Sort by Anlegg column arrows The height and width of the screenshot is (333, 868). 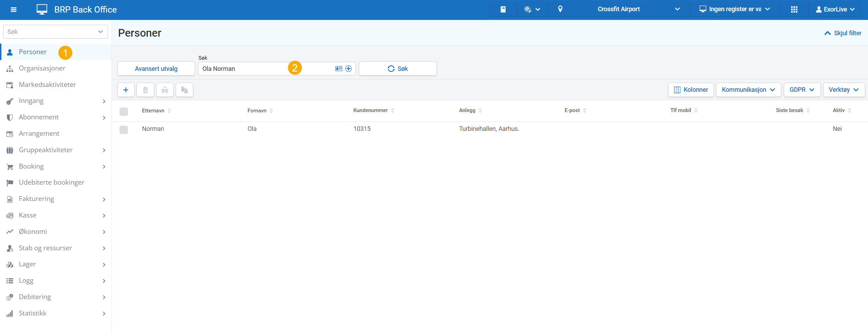pyautogui.click(x=480, y=110)
